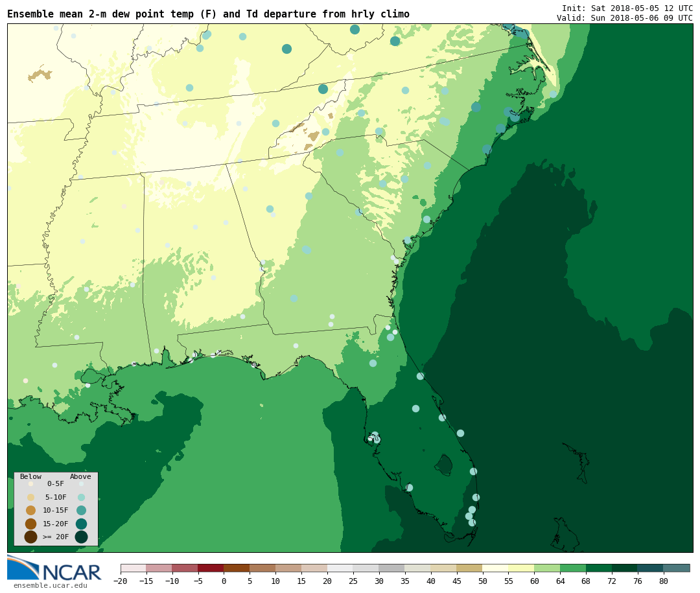700x593 pixels.
Task: Pick the green colorbar swatch between 64 and 68
Action: (x=573, y=568)
